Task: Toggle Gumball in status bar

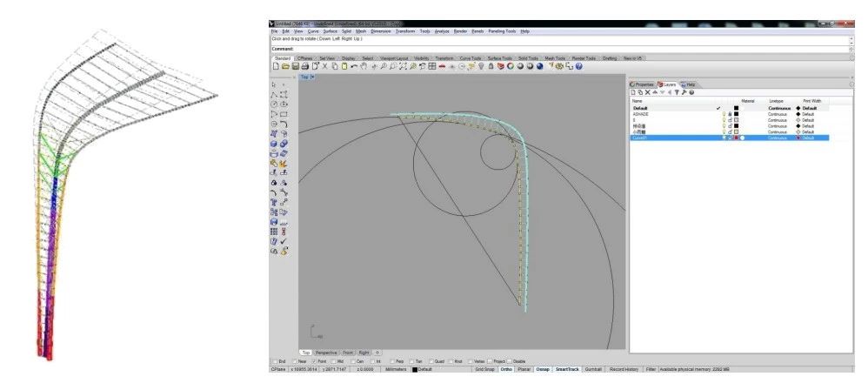Action: 593,369
